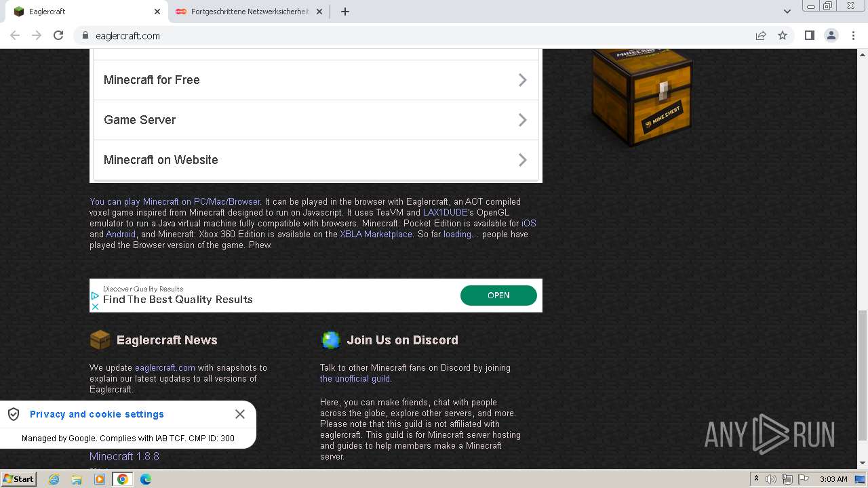Image resolution: width=868 pixels, height=488 pixels.
Task: Click the privacy shield icon
Action: tap(14, 414)
